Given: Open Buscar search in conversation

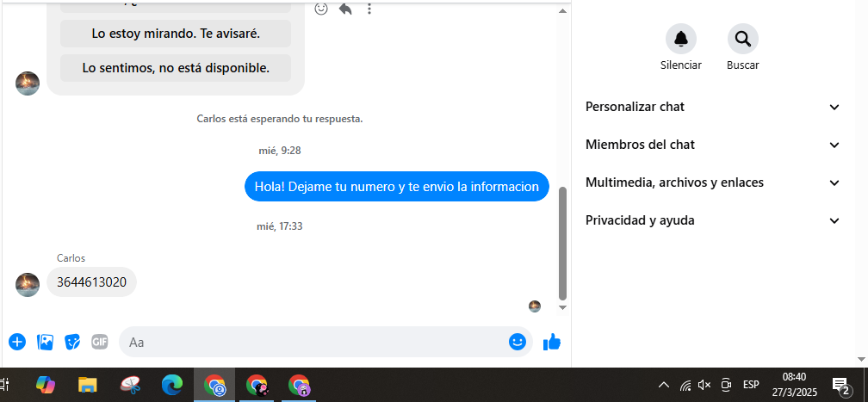Looking at the screenshot, I should tap(742, 39).
